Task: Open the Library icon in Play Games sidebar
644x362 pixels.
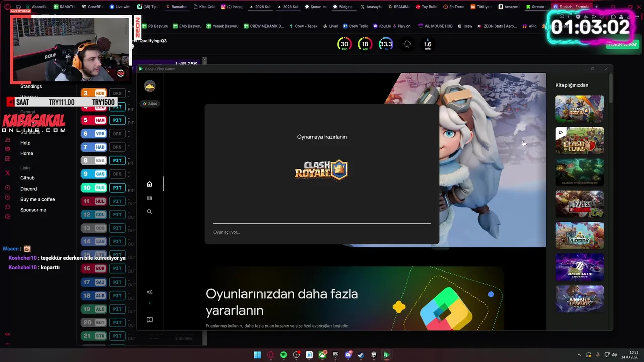Action: [x=149, y=198]
